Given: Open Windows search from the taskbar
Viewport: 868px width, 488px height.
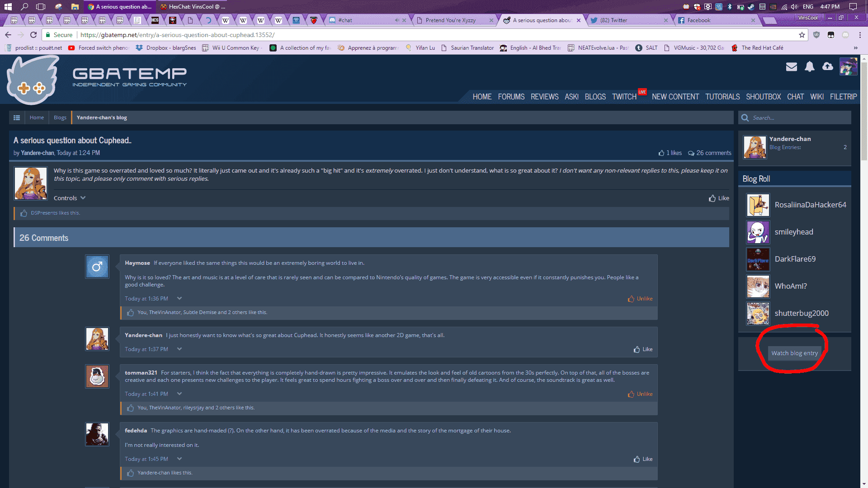Looking at the screenshot, I should coord(24,7).
